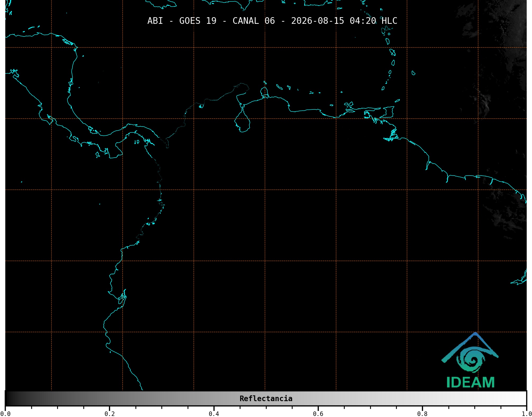Click the colorbar tick label 0.2
The height and width of the screenshot is (417, 532).
pyautogui.click(x=110, y=414)
